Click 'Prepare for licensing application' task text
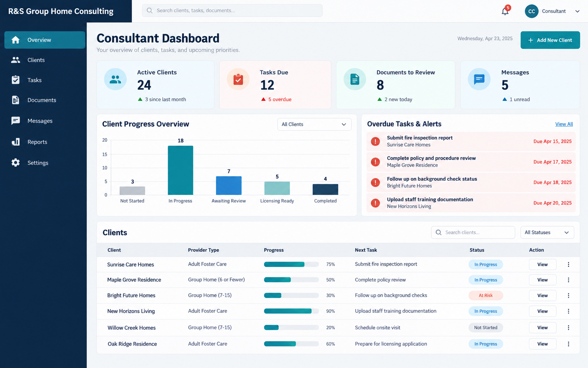Viewport: 588px width, 368px height. [391, 344]
